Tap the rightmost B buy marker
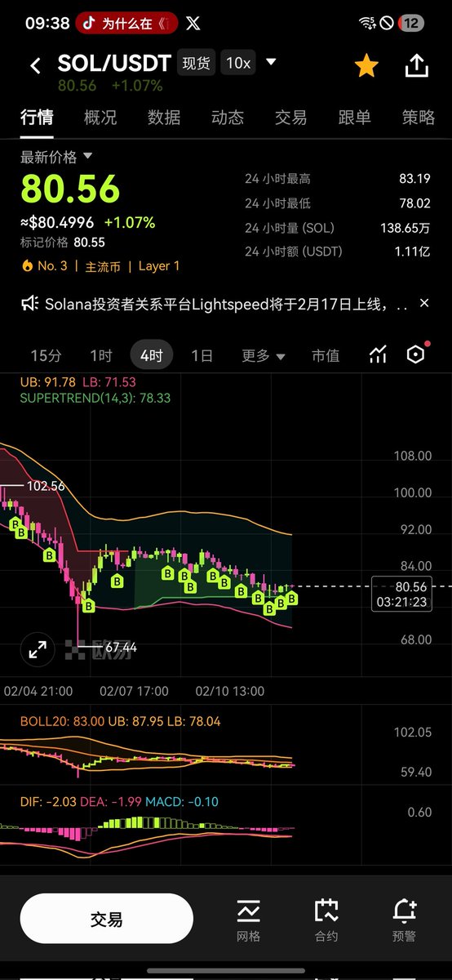452x980 pixels. tap(291, 599)
